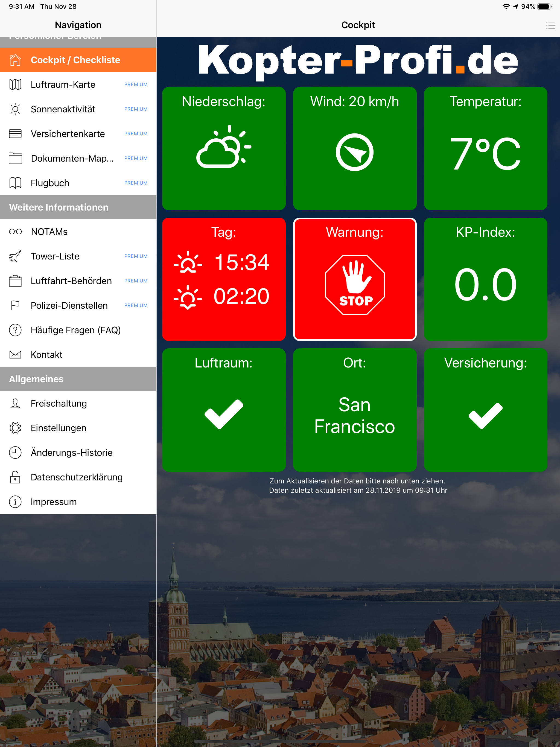560x747 pixels.
Task: Tap the info icon for Impressum
Action: [15, 502]
